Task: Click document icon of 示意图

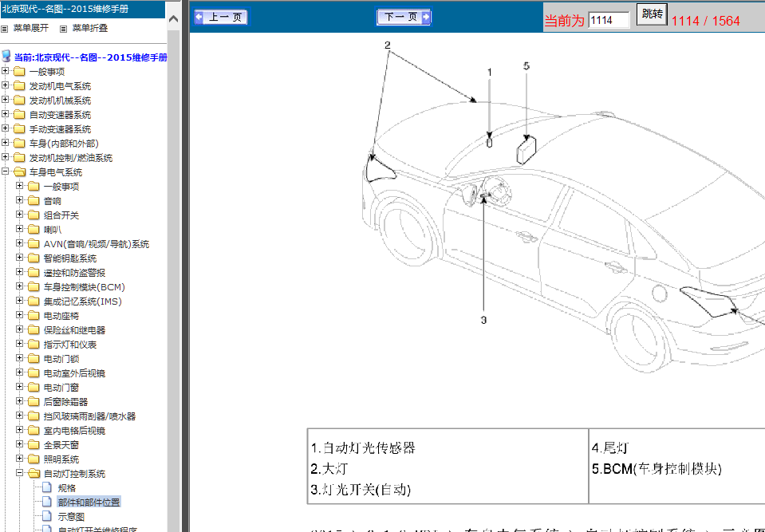Action: [x=47, y=515]
